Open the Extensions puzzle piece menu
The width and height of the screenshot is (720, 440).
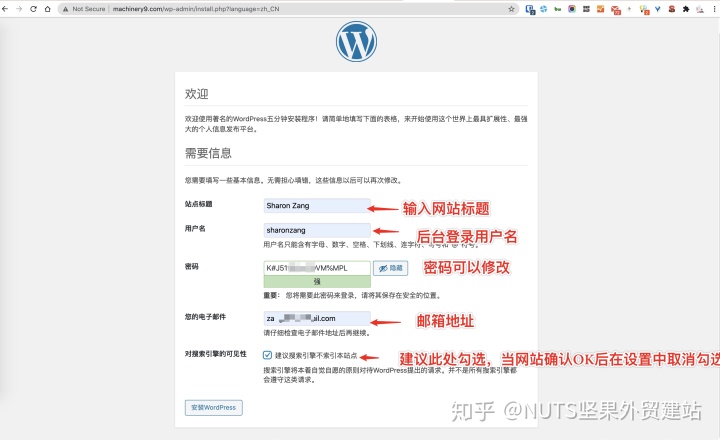686,9
